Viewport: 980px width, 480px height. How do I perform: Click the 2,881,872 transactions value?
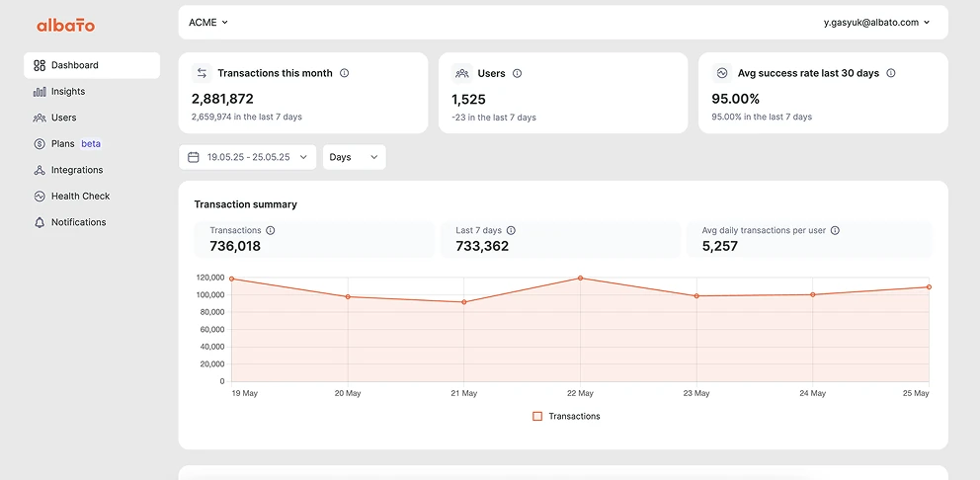tap(222, 99)
